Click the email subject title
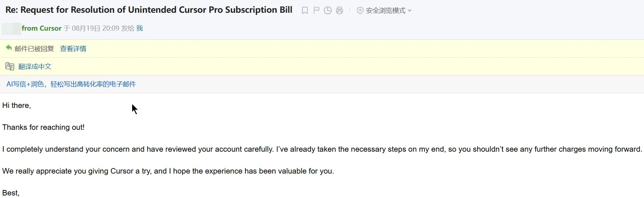 point(149,10)
